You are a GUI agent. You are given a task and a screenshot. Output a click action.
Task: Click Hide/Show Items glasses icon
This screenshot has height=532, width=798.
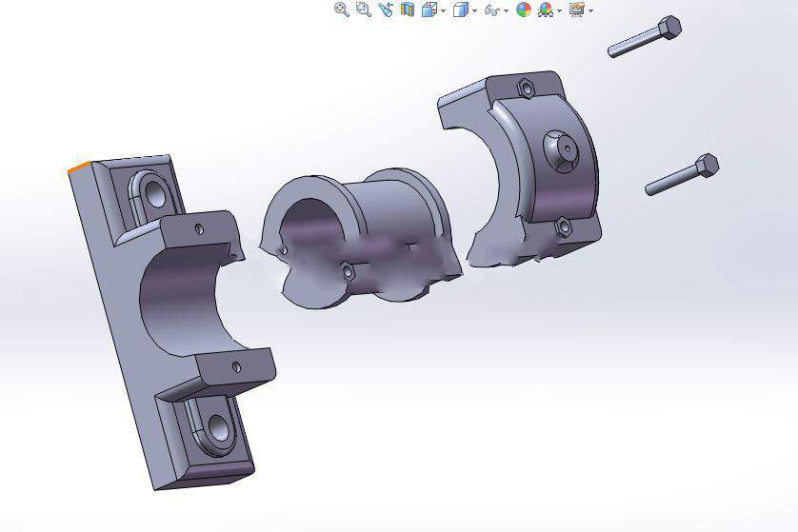[x=491, y=10]
